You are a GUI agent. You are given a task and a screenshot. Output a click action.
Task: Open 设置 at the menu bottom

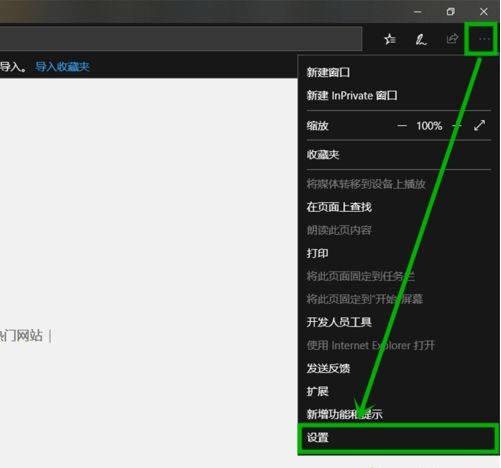coord(398,438)
